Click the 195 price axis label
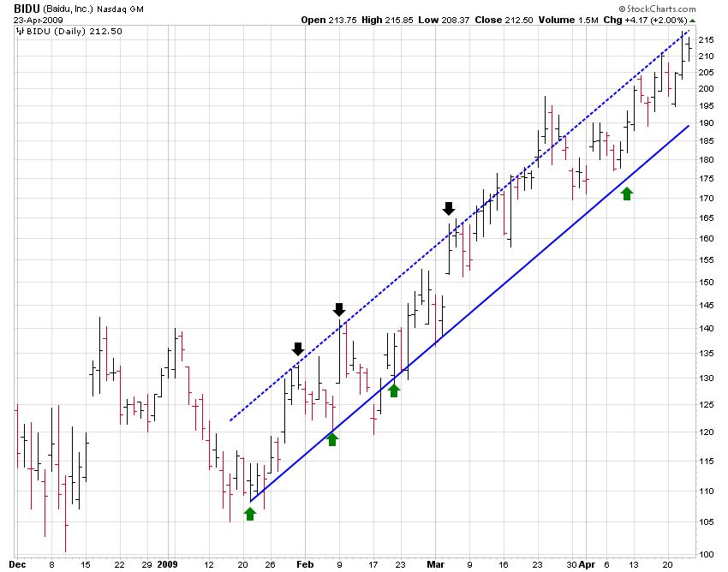Viewport: 728px width, 572px height. (707, 106)
